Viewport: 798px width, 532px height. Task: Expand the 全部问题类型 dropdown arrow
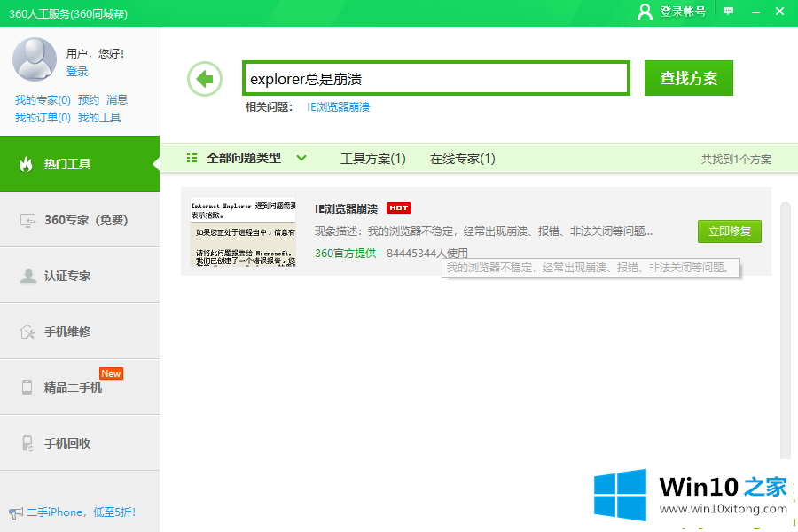301,158
